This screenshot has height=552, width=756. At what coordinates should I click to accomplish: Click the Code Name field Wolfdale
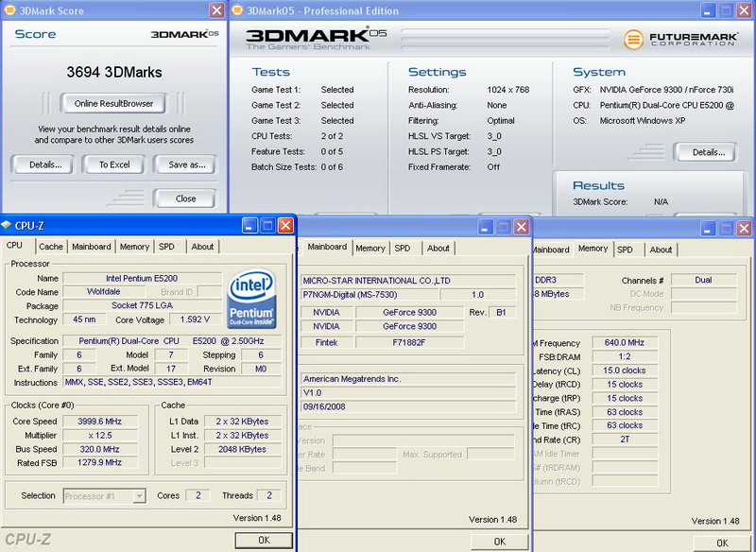coord(104,292)
